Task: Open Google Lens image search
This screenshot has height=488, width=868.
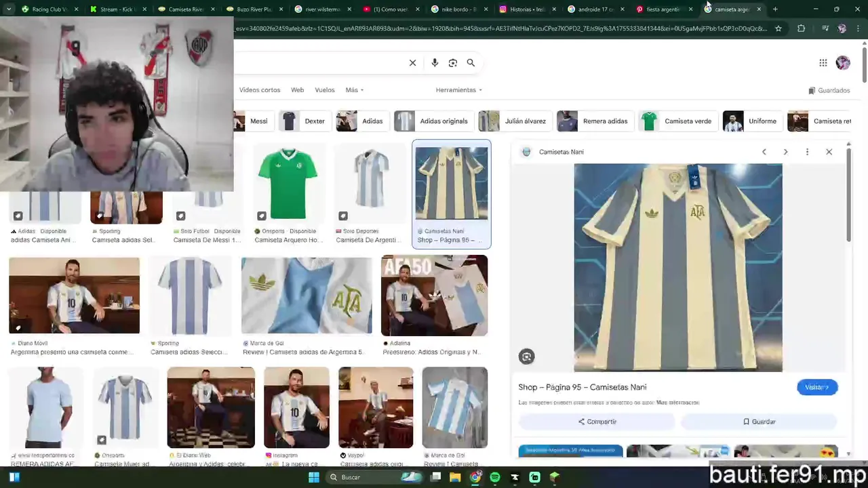Action: [453, 63]
